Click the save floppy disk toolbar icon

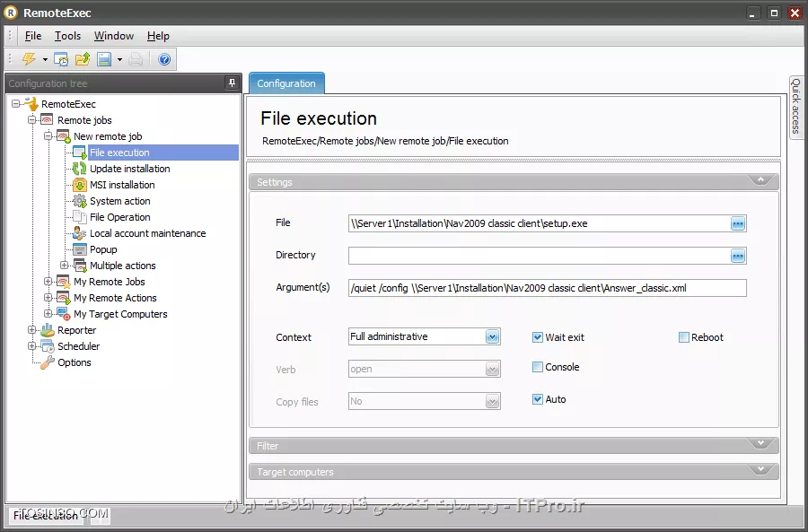click(x=105, y=59)
